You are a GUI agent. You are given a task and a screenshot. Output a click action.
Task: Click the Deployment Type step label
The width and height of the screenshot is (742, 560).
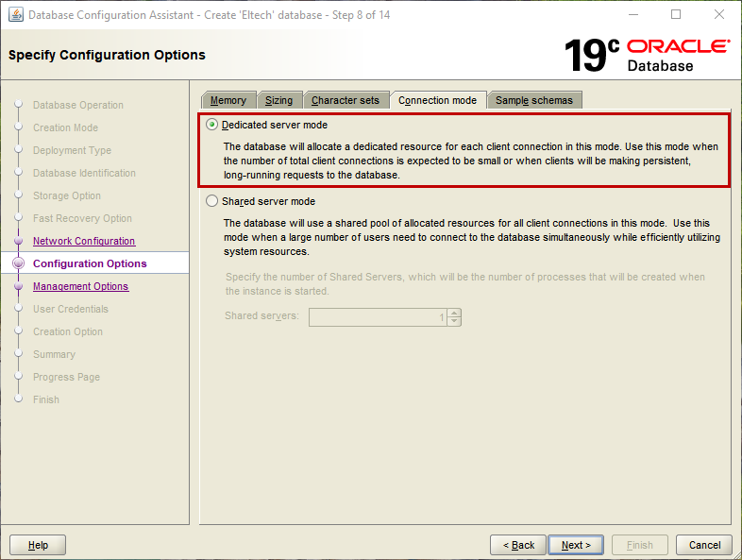coord(72,150)
